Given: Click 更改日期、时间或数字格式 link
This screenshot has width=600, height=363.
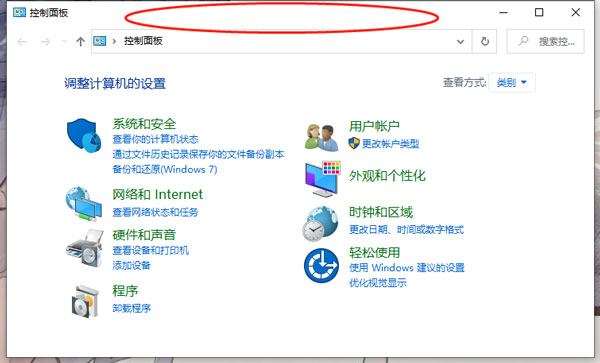Looking at the screenshot, I should click(406, 230).
